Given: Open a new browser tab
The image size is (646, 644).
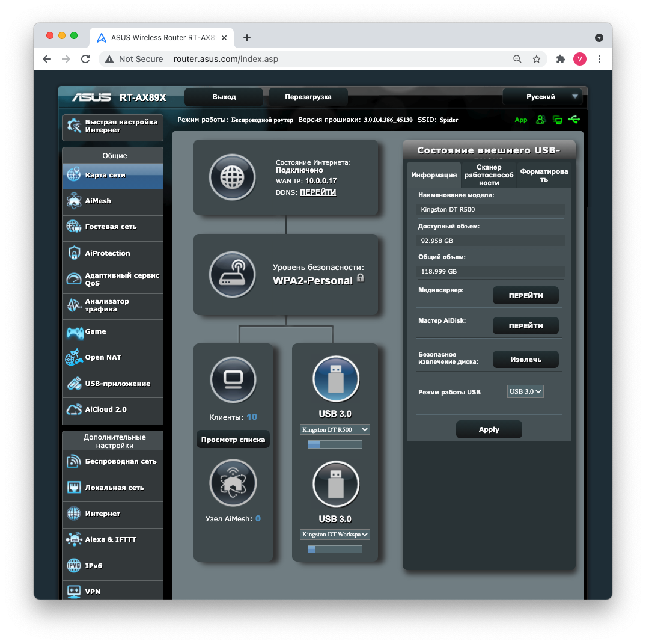Looking at the screenshot, I should pos(247,38).
